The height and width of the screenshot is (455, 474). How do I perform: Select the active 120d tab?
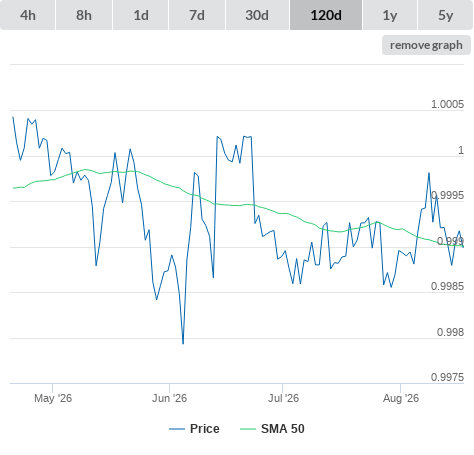(x=326, y=15)
